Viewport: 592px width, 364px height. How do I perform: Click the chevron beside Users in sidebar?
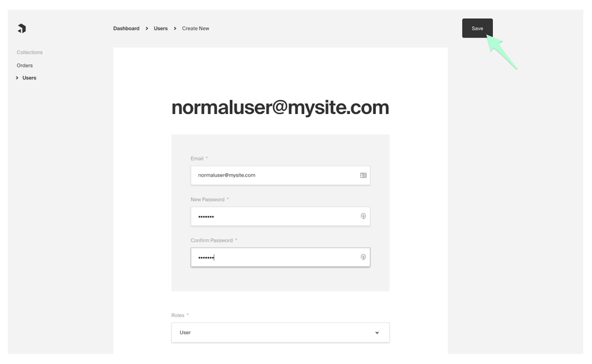click(17, 78)
